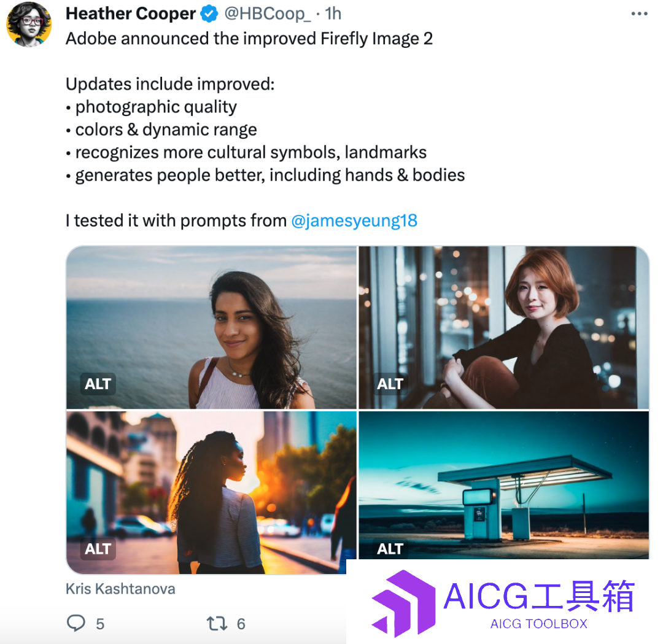This screenshot has height=644, width=663.
Task: Open ALT badge on red-haired woman photo
Action: [390, 384]
